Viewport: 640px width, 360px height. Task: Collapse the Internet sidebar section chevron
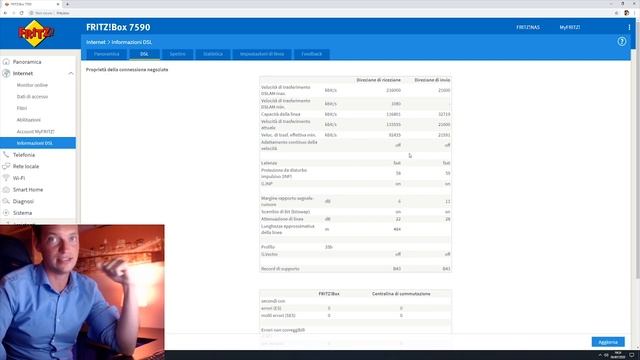tap(71, 73)
